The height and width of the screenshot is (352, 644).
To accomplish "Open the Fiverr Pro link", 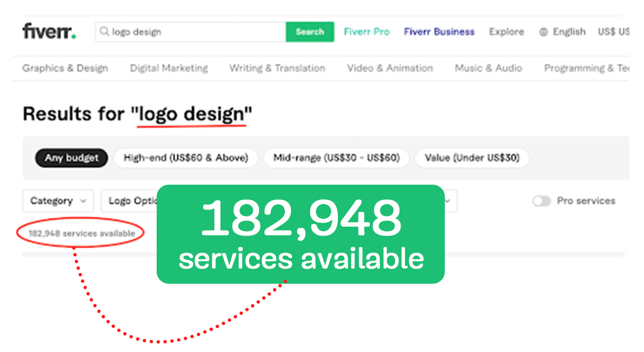I will [366, 32].
